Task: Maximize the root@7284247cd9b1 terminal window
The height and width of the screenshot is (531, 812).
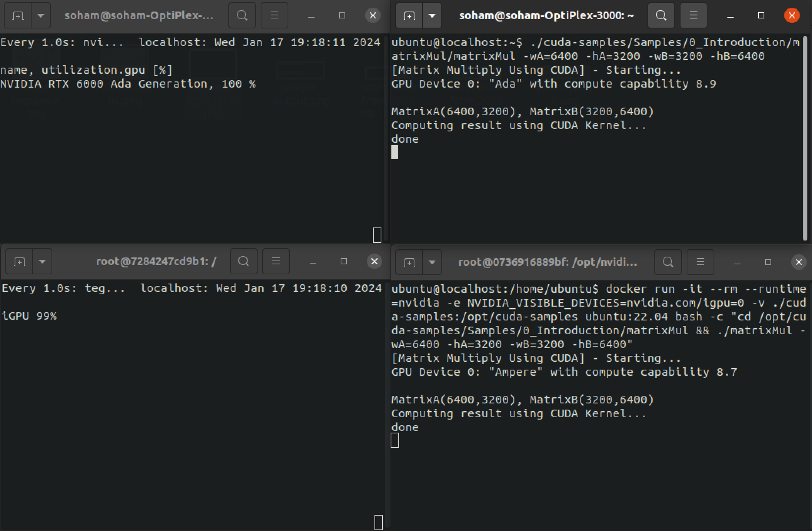Action: [343, 261]
